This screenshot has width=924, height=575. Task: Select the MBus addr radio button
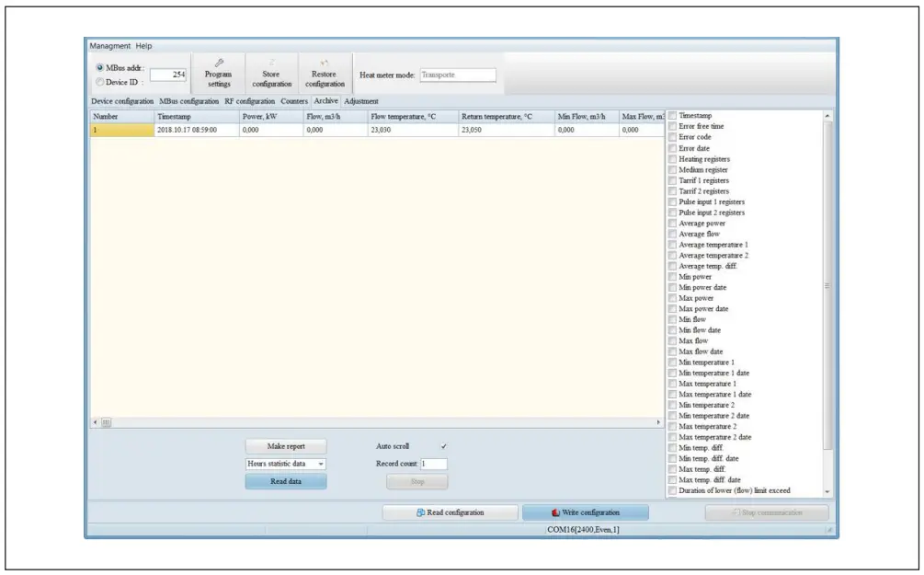tap(99, 68)
